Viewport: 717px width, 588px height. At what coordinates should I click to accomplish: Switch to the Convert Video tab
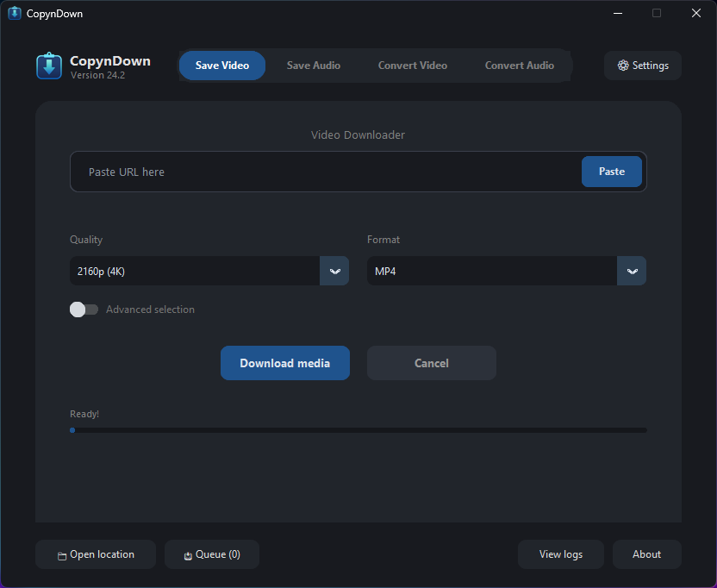tap(413, 66)
